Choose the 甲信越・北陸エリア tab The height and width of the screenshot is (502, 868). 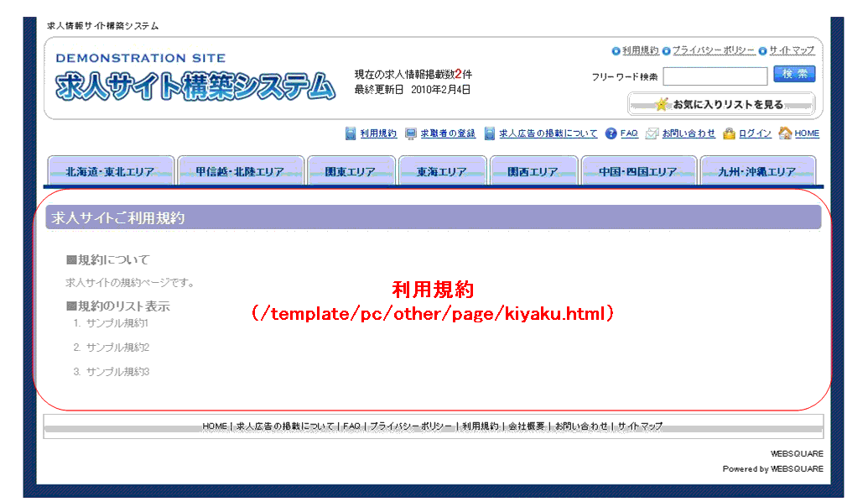pyautogui.click(x=241, y=171)
